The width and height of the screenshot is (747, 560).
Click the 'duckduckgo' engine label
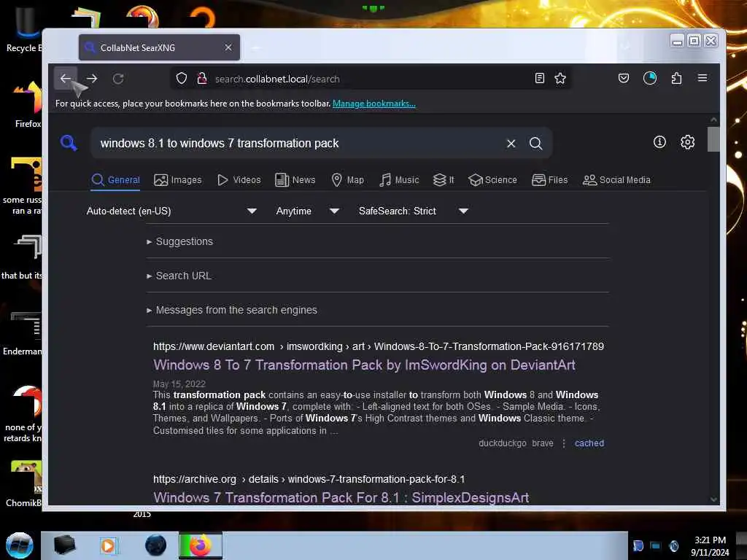(503, 443)
